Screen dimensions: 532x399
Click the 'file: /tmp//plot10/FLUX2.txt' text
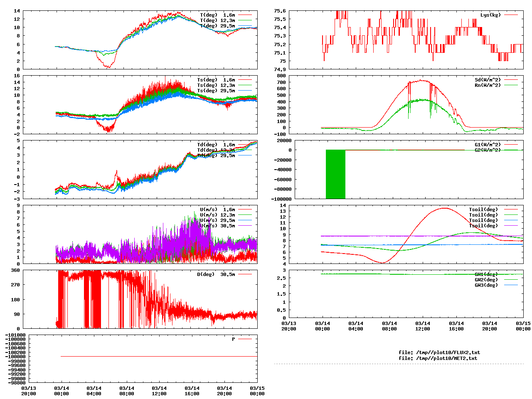click(x=439, y=352)
